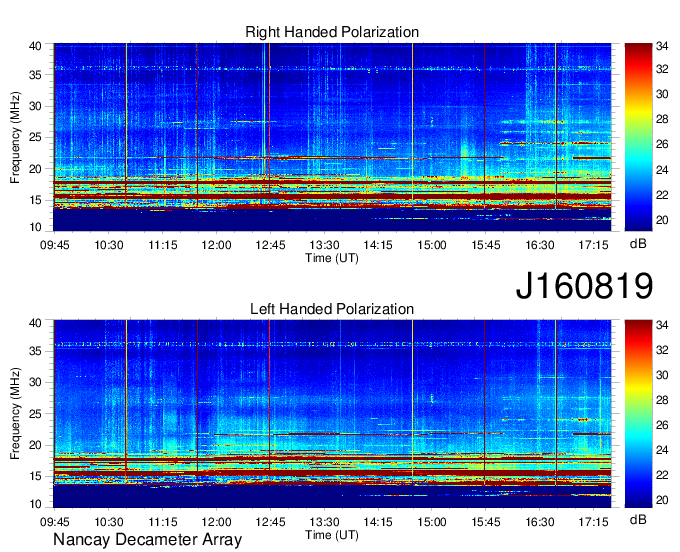
Task: Click the 40 frequency tick of the Left Handed plot
Action: (36, 323)
